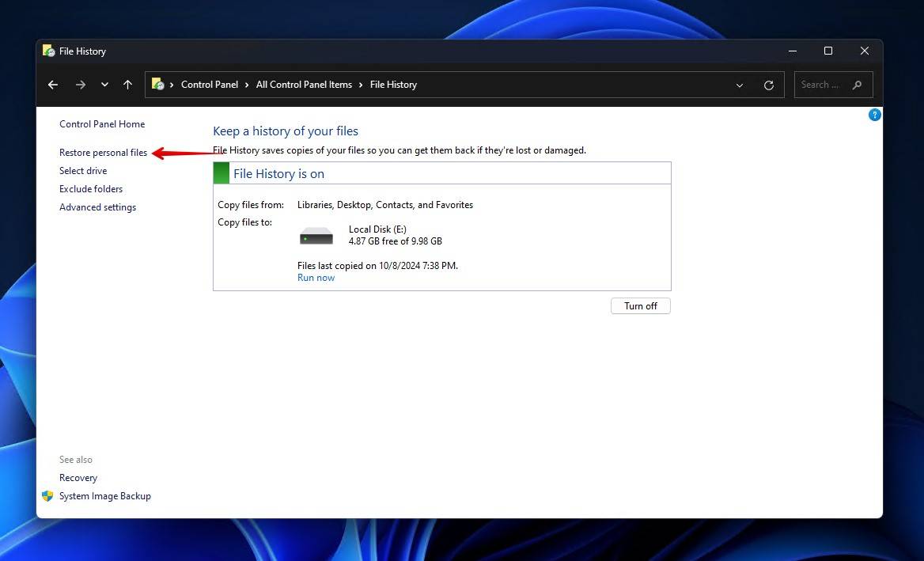
Task: Go up one level with the up arrow
Action: tap(128, 85)
